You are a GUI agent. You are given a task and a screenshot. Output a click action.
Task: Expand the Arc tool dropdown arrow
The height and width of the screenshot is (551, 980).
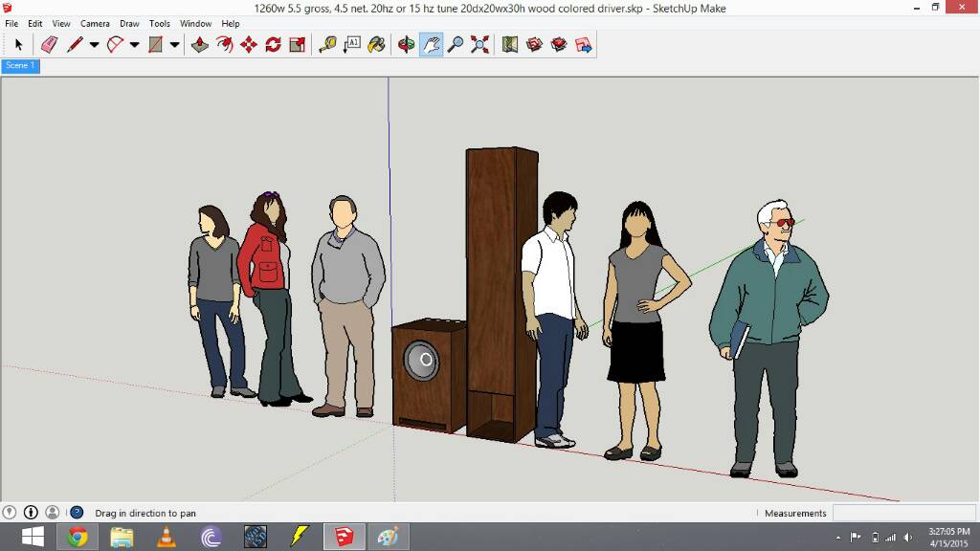click(x=134, y=44)
